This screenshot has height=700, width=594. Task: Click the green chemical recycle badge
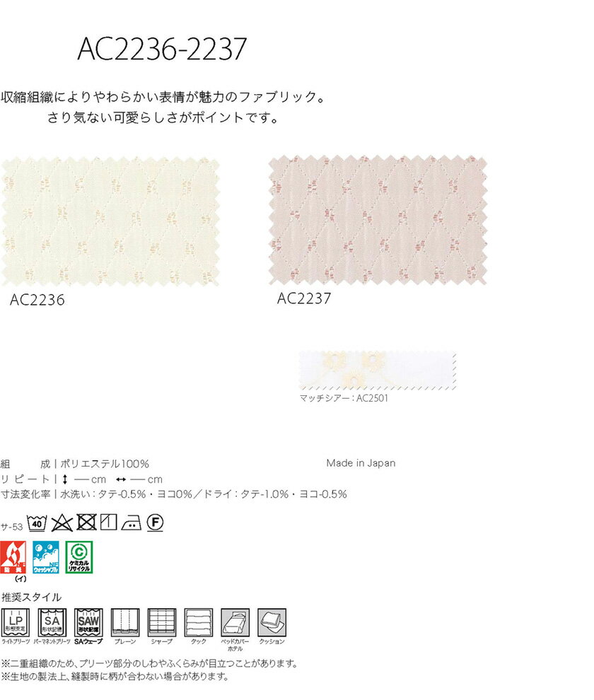(79, 557)
